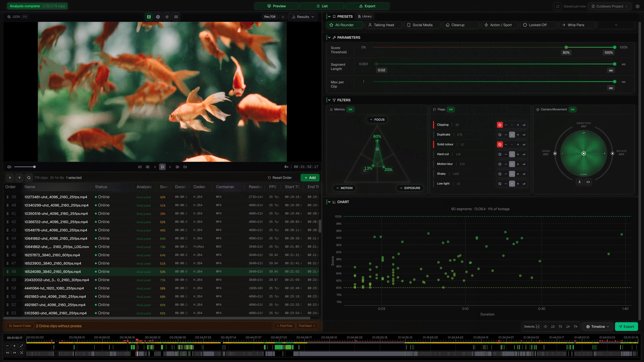Open the settings gear icon
Screen dimensions: 644x362
[x=637, y=6]
